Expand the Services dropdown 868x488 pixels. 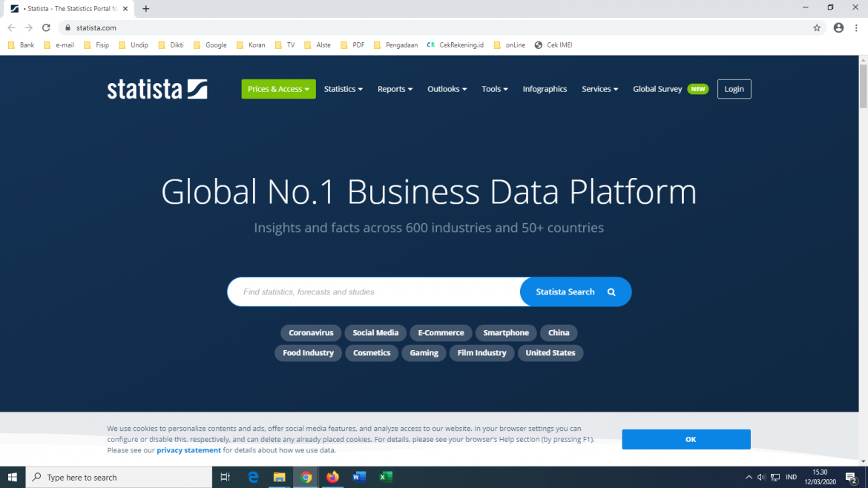point(599,89)
